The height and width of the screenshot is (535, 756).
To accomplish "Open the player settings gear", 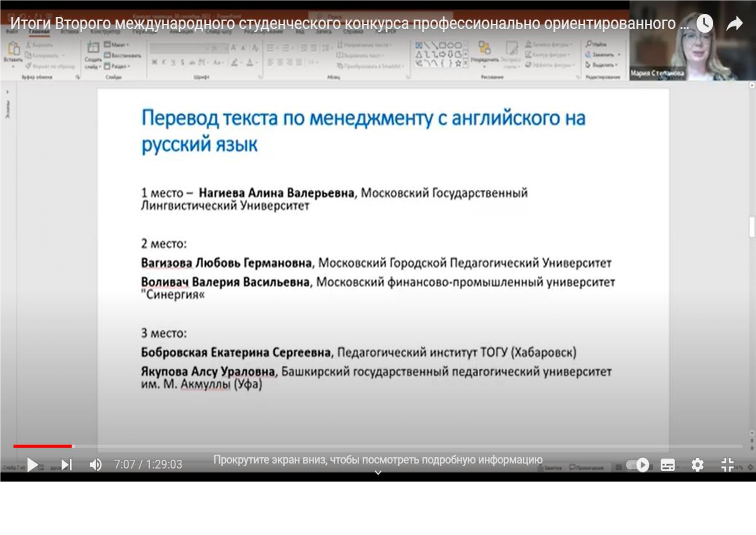I will (697, 465).
